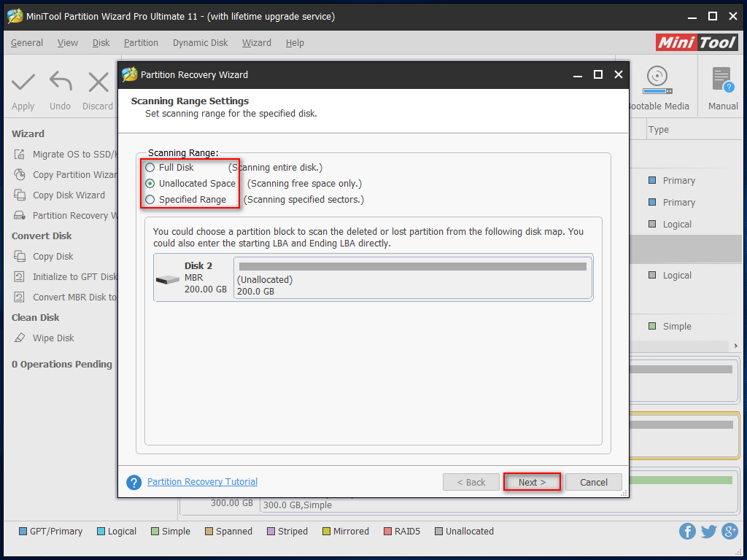
Task: Click the Next > button
Action: [x=532, y=483]
